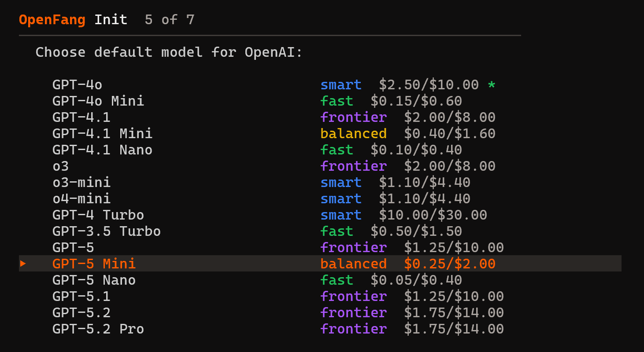Click the highlighted GPT-5 Mini entry

tap(94, 264)
